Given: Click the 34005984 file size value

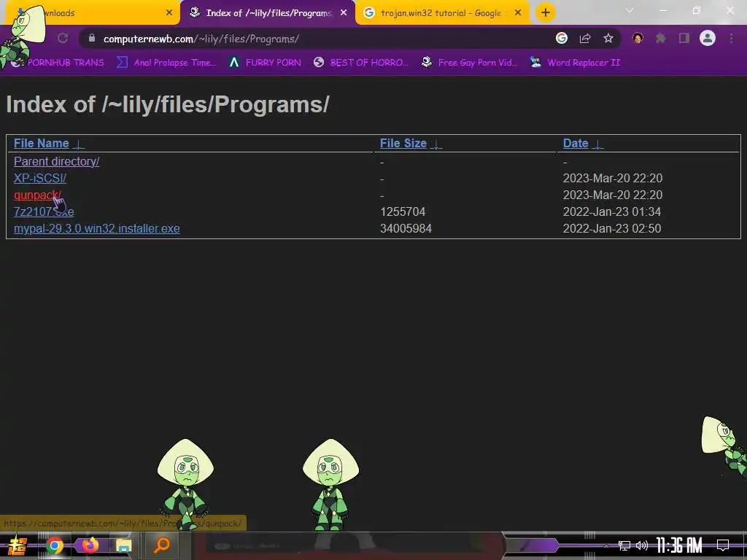Looking at the screenshot, I should [406, 228].
